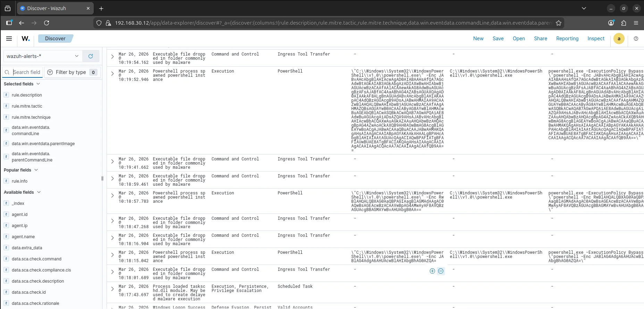Image resolution: width=644 pixels, height=309 pixels.
Task: Click the Discover breadcrumb
Action: (x=55, y=39)
